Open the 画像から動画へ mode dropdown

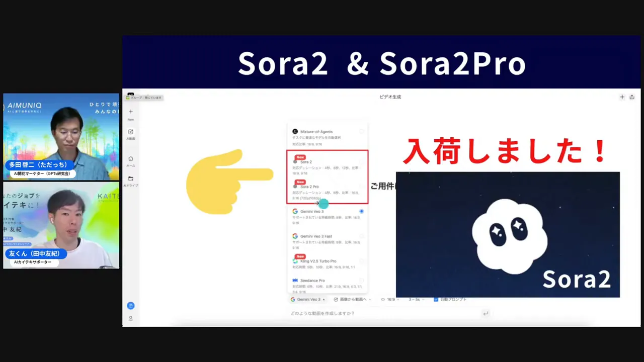[352, 300]
